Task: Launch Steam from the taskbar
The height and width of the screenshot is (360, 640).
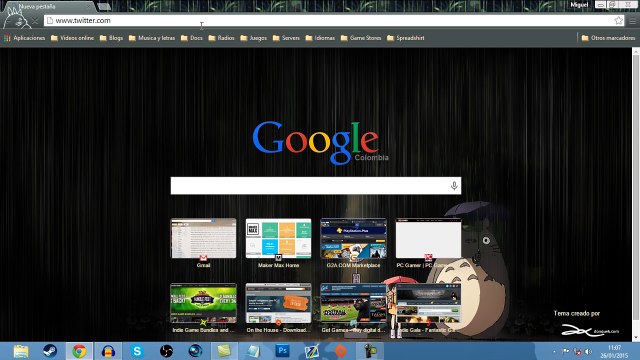Action: click(x=50, y=351)
